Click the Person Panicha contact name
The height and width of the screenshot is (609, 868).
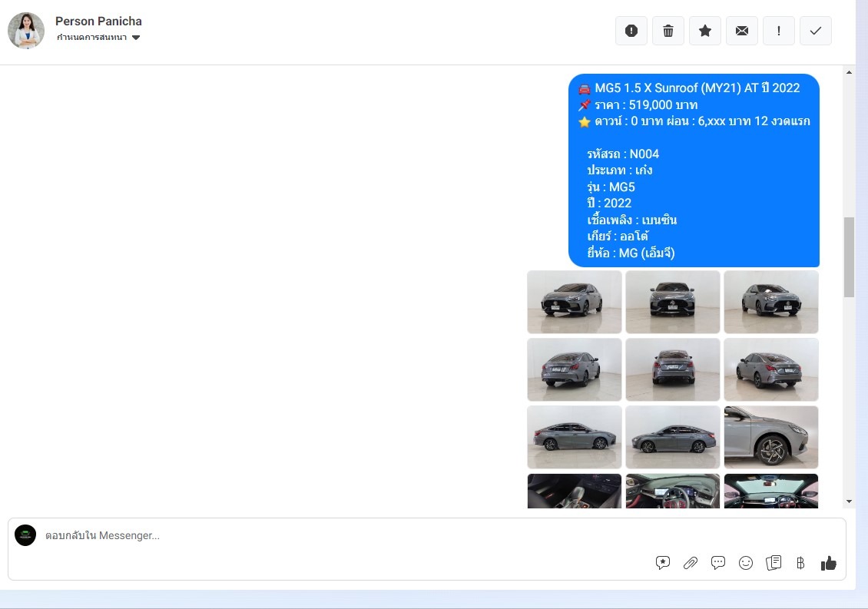[x=98, y=21]
